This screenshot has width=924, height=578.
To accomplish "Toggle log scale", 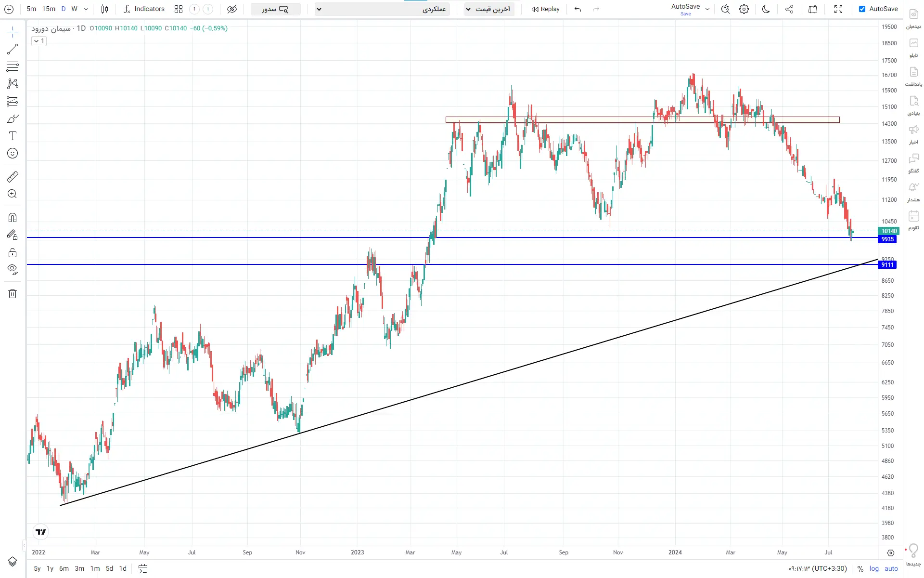I will (x=874, y=569).
